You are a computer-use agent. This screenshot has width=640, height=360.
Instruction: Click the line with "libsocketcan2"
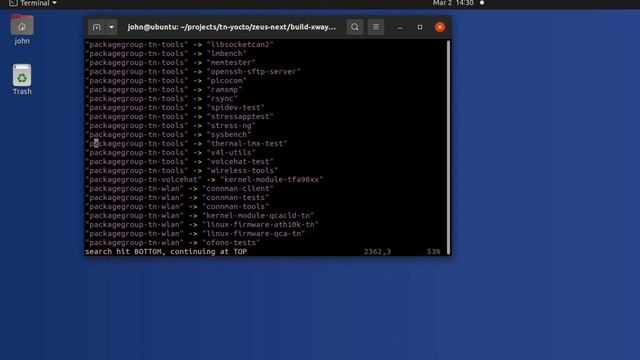pyautogui.click(x=180, y=44)
